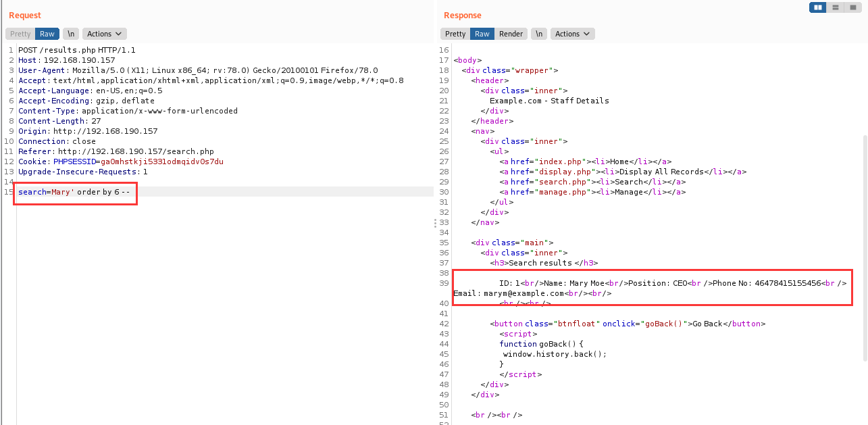Click the body tag line in response
868x425 pixels.
coord(467,60)
